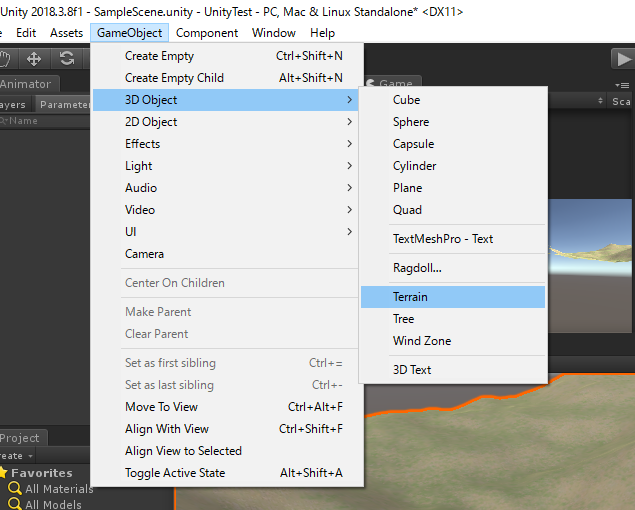
Task: Choose Align View to Selected
Action: point(226,450)
